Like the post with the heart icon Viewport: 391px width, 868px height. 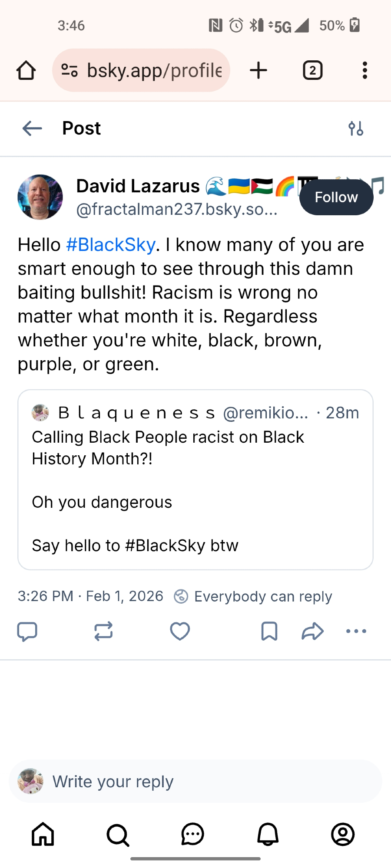coord(180,631)
